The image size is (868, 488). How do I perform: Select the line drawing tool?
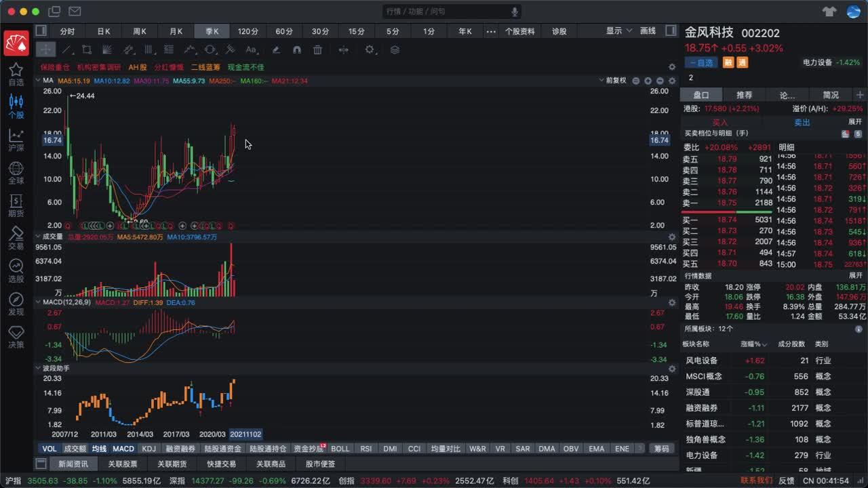pyautogui.click(x=66, y=49)
